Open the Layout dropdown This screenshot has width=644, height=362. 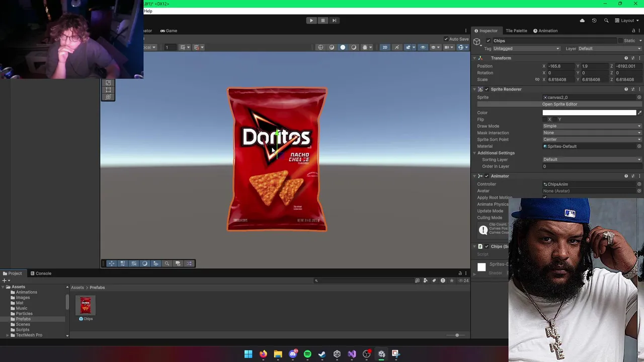coord(627,21)
